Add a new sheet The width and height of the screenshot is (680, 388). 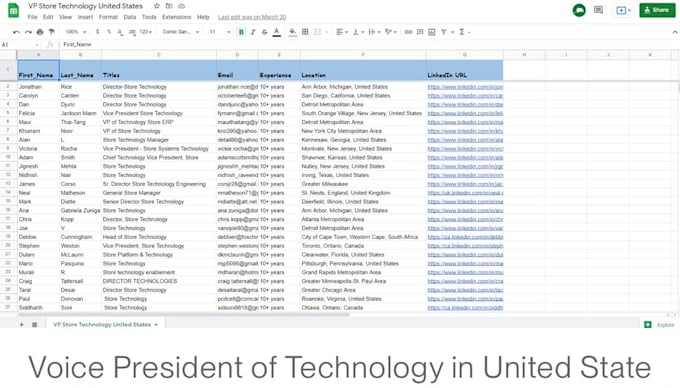[x=21, y=324]
